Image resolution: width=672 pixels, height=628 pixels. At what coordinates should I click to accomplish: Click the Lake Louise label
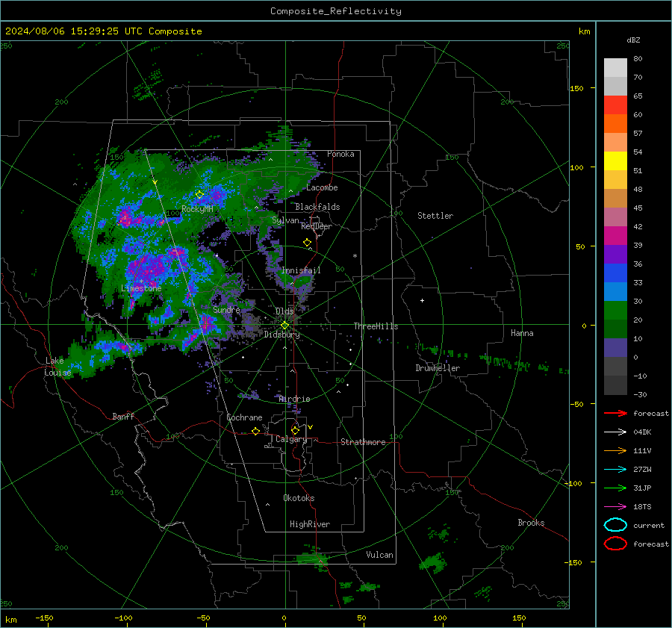coord(57,367)
